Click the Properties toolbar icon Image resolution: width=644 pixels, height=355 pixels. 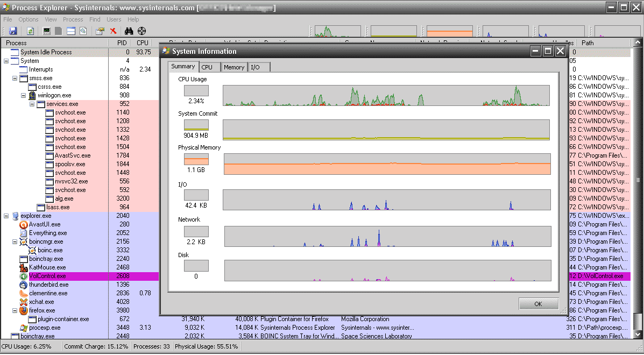100,31
